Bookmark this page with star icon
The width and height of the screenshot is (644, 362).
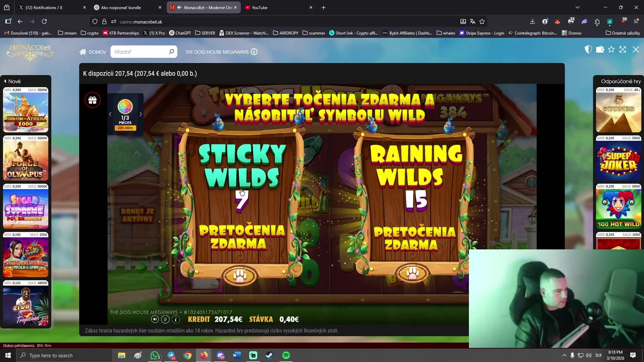coord(482,22)
